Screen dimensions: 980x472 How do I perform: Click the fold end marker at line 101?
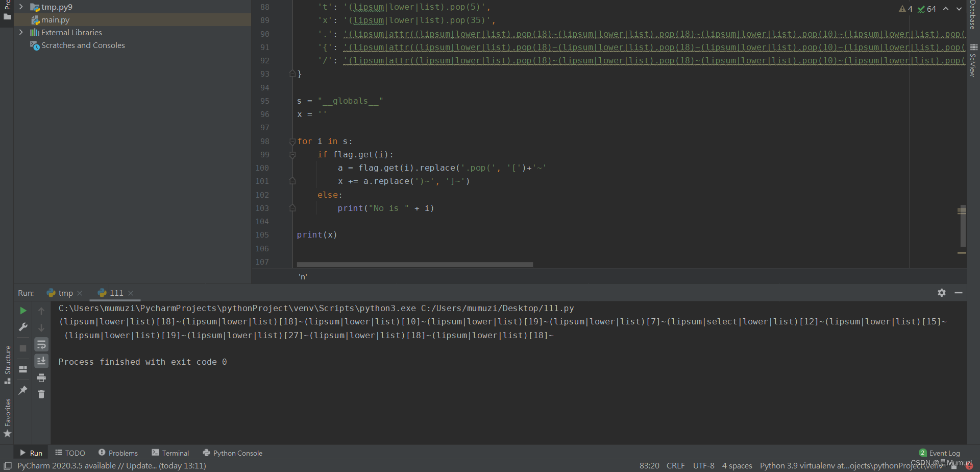tap(292, 181)
